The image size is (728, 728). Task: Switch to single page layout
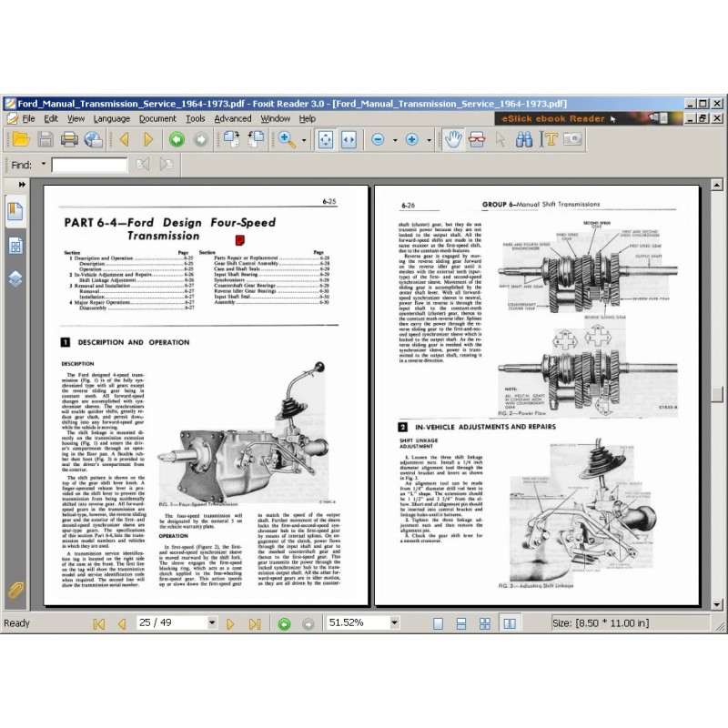(438, 623)
